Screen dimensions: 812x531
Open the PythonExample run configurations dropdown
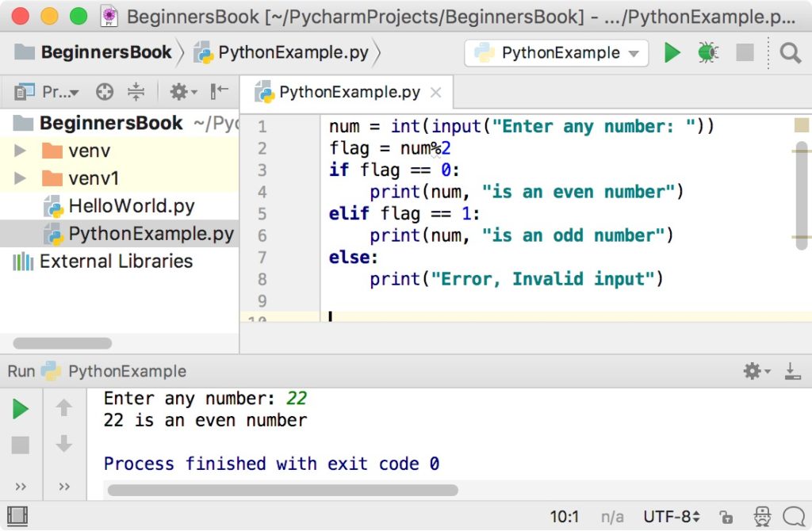(x=556, y=52)
